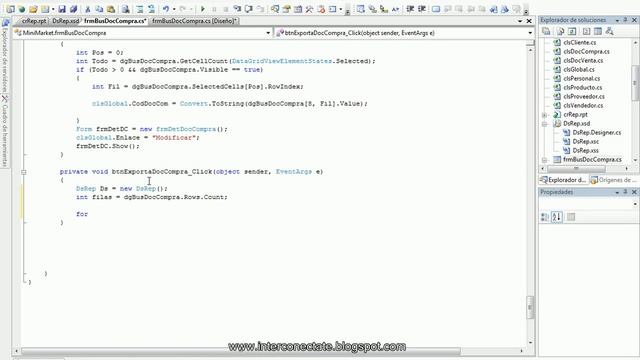Click the code editor vertical scrollbar thumb
This screenshot has width=640, height=360.
(x=530, y=308)
